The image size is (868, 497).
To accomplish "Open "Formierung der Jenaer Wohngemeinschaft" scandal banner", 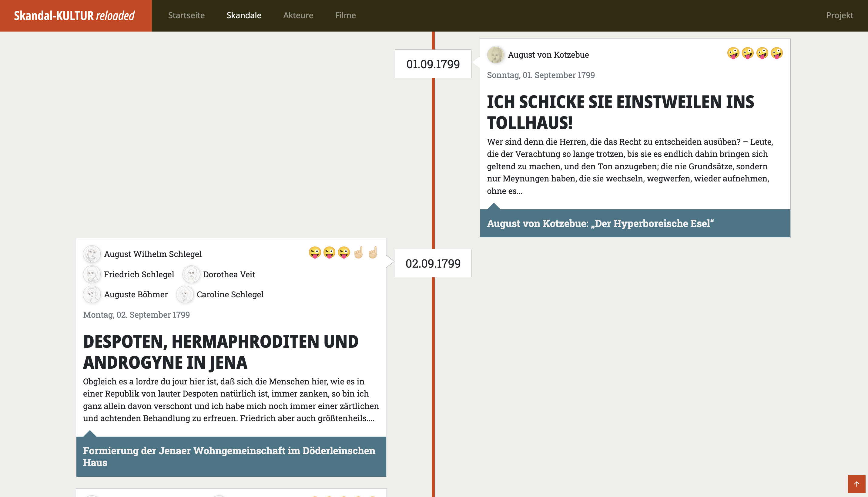I will point(229,456).
